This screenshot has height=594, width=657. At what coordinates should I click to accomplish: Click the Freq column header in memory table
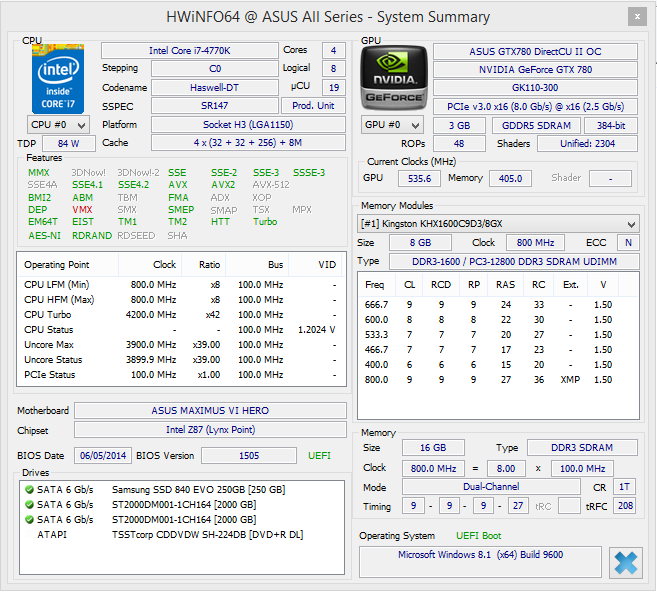pos(375,285)
